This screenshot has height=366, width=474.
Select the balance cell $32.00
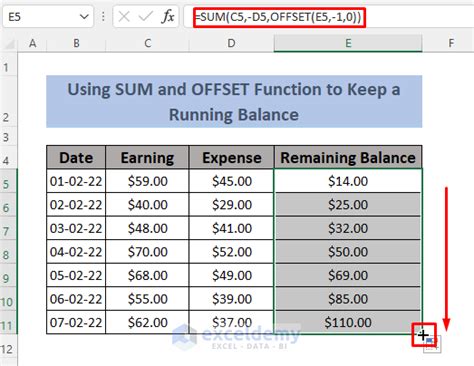pyautogui.click(x=348, y=228)
